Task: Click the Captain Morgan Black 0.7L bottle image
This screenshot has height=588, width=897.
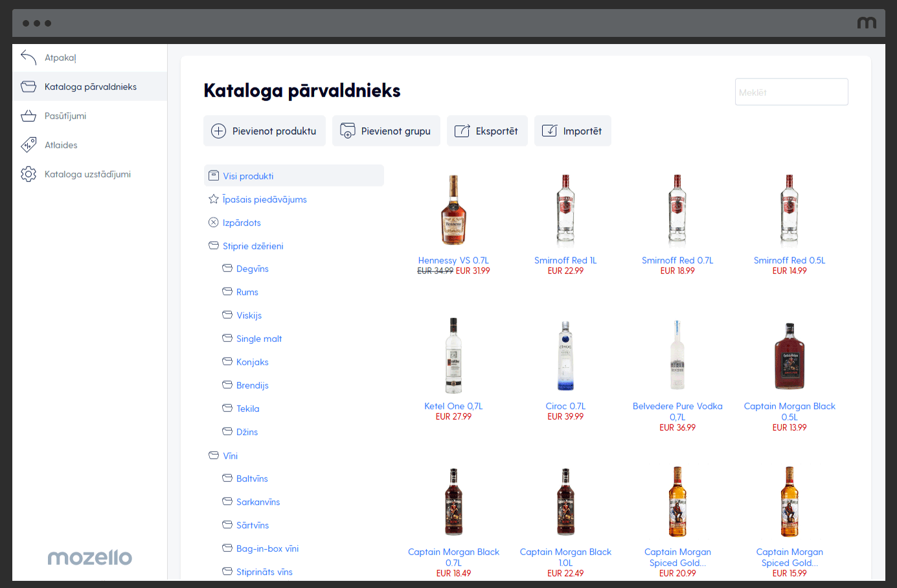Action: (x=453, y=501)
